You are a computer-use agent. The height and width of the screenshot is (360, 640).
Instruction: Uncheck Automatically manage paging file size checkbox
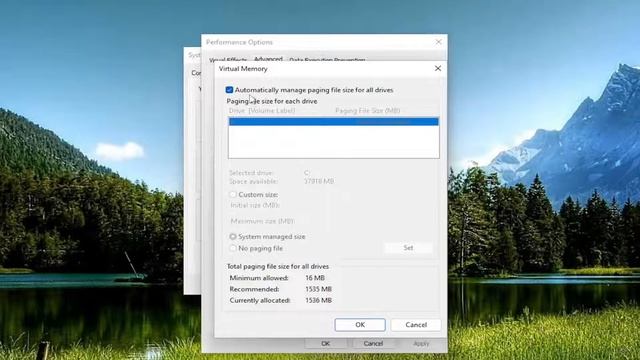229,90
